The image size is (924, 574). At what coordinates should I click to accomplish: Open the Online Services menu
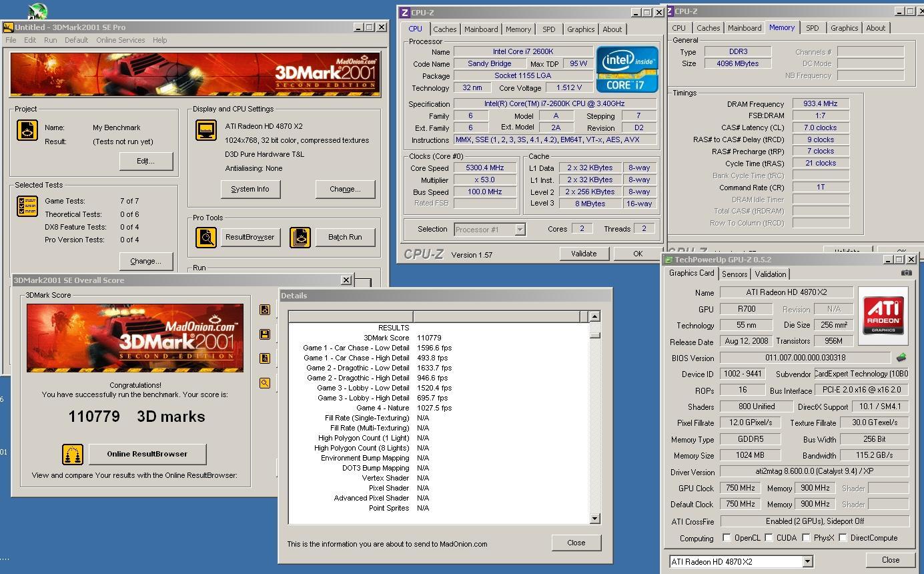(121, 40)
